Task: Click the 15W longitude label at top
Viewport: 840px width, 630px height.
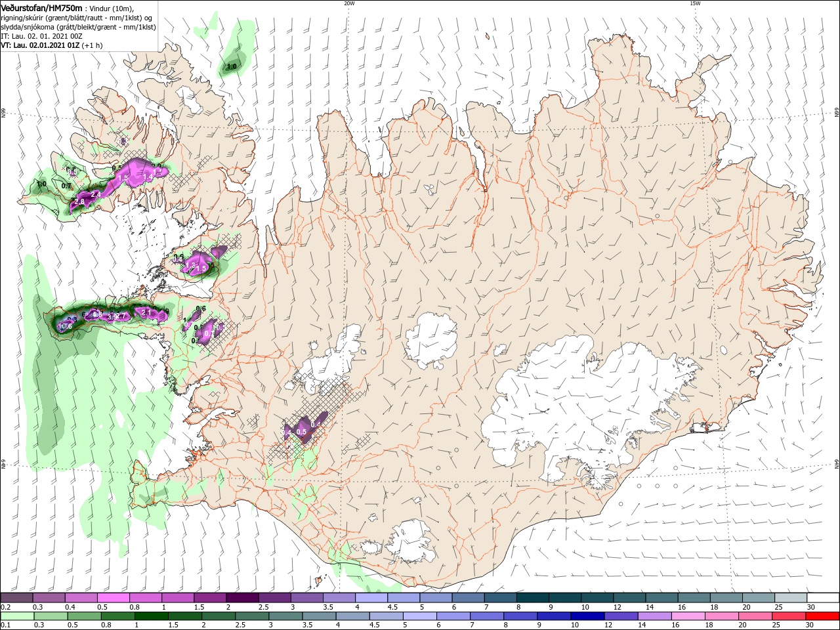Action: 695,3
